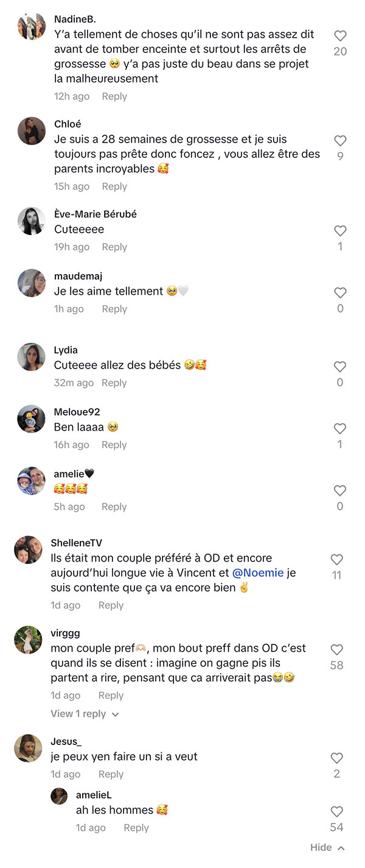
Task: Toggle like on Jesus_ comment
Action: 336,758
